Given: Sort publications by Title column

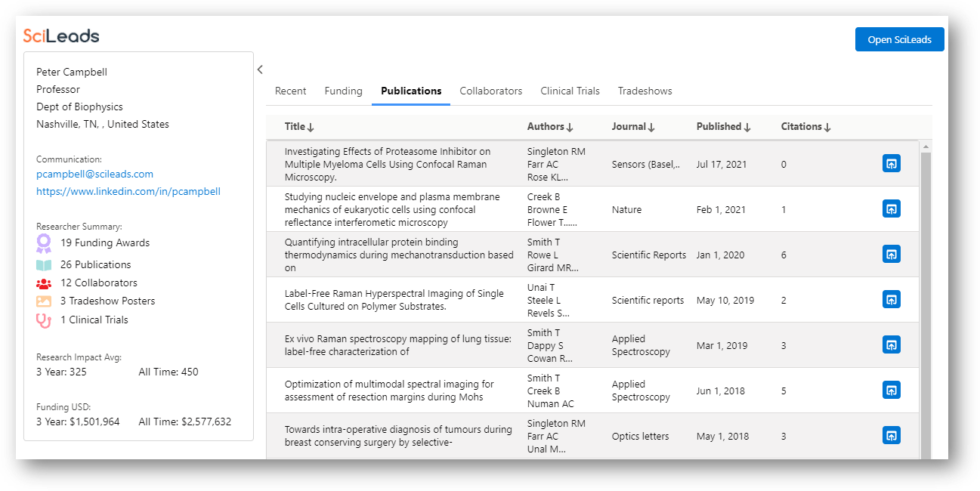Looking at the screenshot, I should (299, 127).
